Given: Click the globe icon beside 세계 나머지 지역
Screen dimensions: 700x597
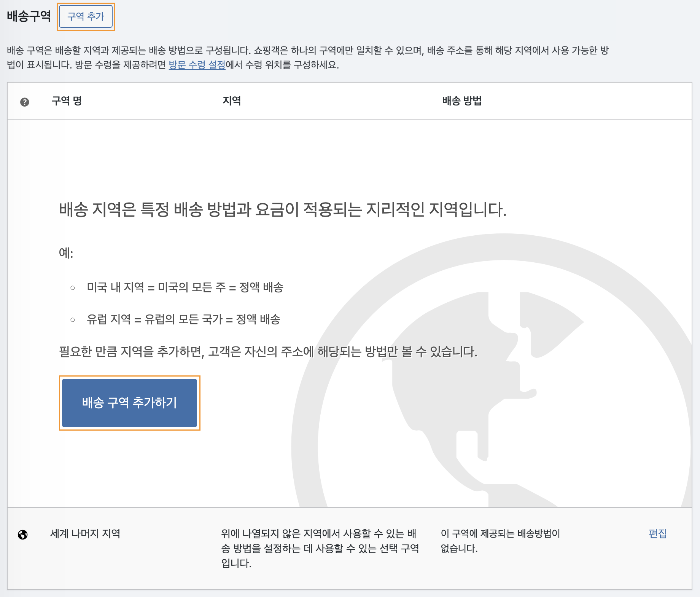Looking at the screenshot, I should 23,535.
